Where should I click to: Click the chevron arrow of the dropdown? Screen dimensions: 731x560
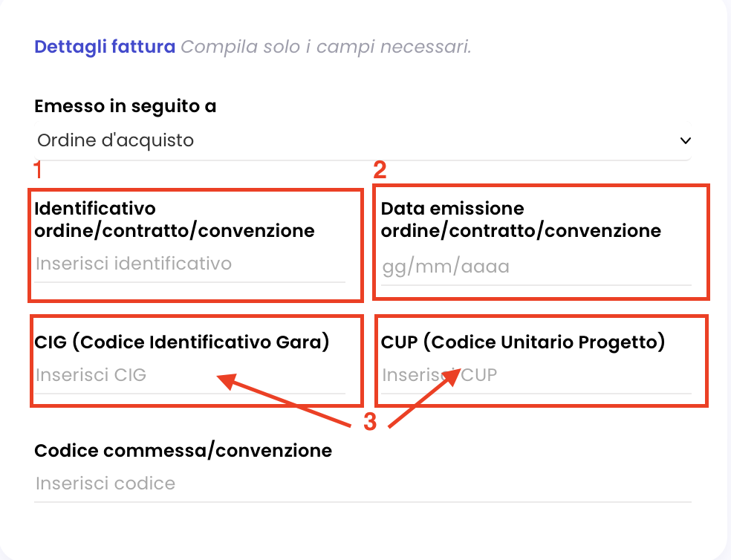(x=685, y=140)
